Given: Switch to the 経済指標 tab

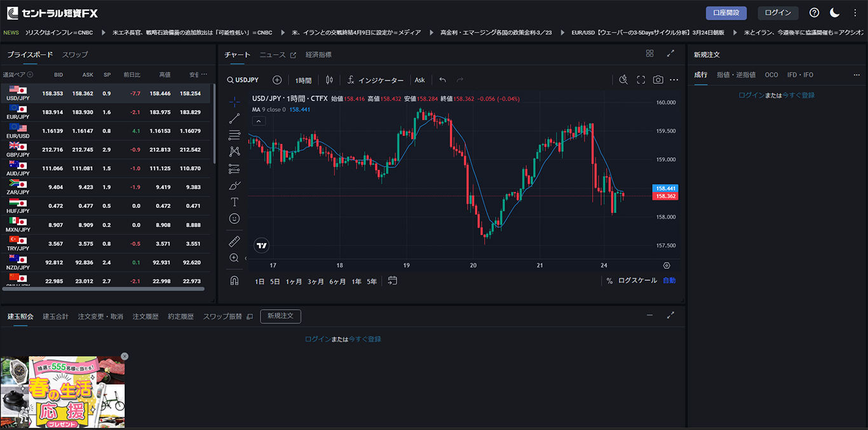Looking at the screenshot, I should (318, 55).
